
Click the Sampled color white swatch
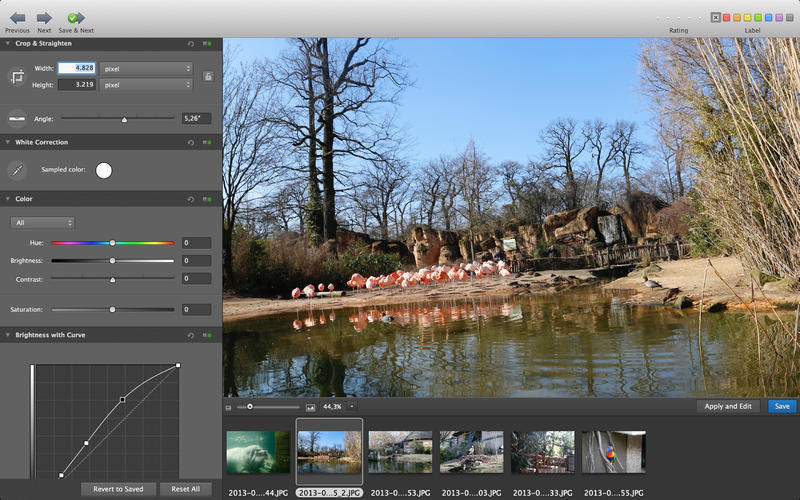[104, 170]
